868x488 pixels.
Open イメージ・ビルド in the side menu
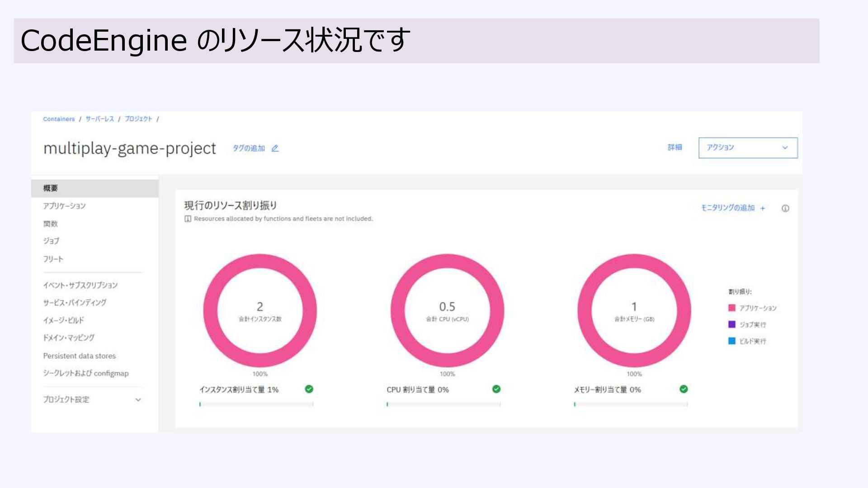(x=64, y=320)
